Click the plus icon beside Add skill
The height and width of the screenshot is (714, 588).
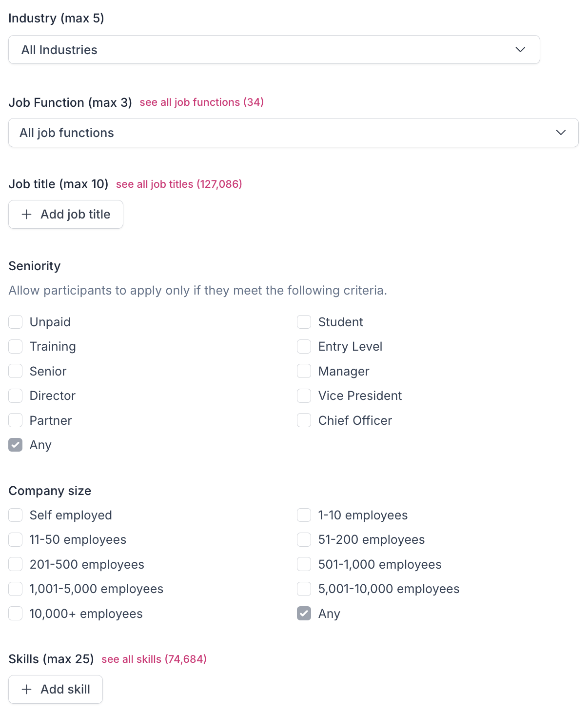click(x=27, y=690)
